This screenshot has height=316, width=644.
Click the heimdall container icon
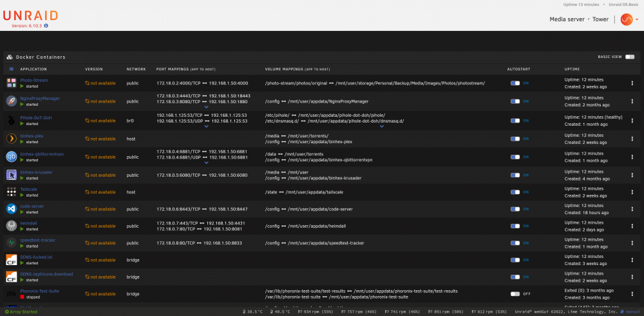tap(11, 226)
